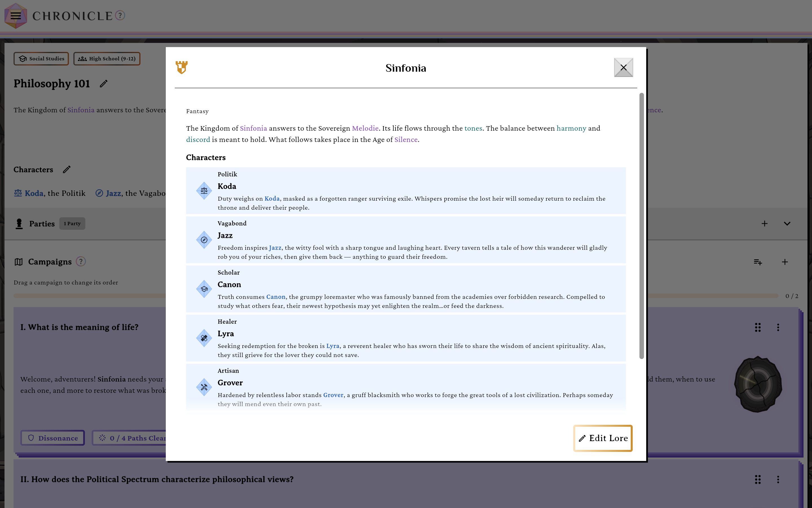Click the Koda, the Politik link in the background page
The width and height of the screenshot is (812, 508).
(x=50, y=193)
